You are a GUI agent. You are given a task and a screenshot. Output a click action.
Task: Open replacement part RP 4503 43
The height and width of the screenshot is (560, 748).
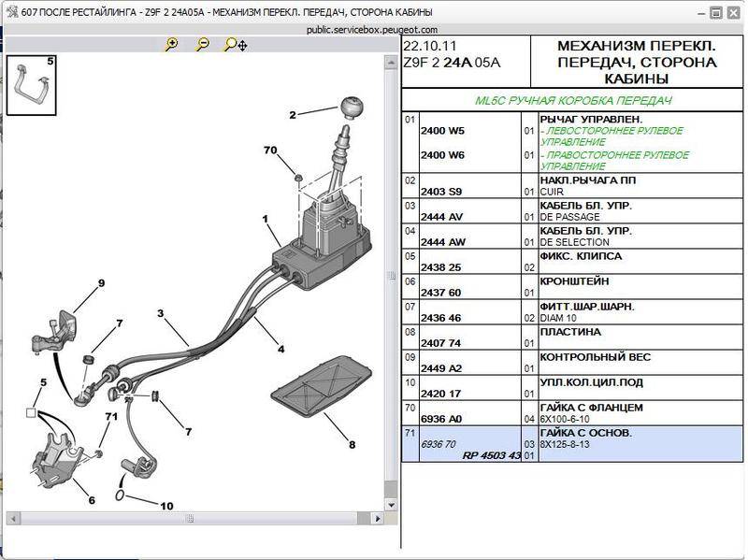(x=491, y=455)
